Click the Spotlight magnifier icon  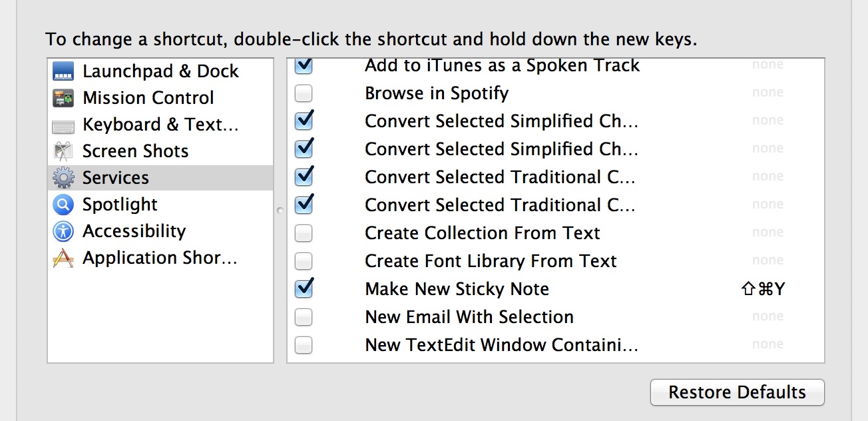coord(63,205)
